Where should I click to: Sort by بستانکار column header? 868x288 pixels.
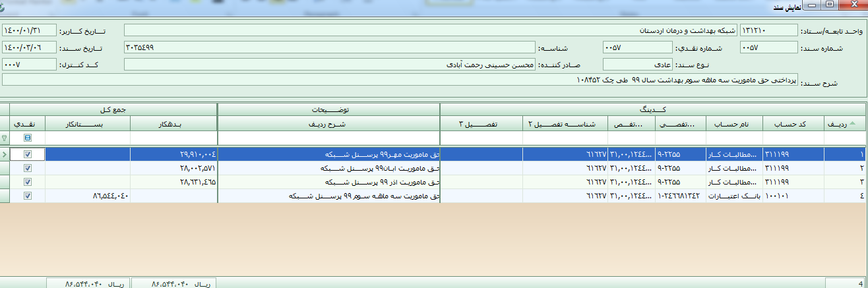click(x=88, y=123)
